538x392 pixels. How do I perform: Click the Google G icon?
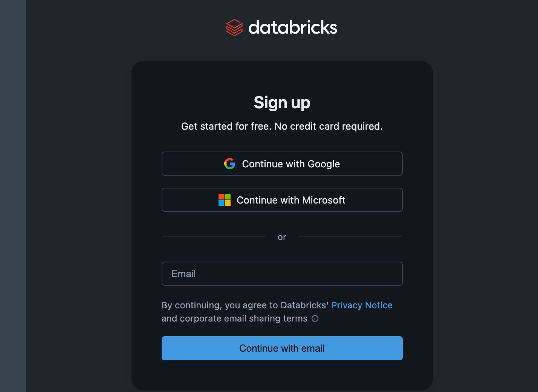coord(230,164)
